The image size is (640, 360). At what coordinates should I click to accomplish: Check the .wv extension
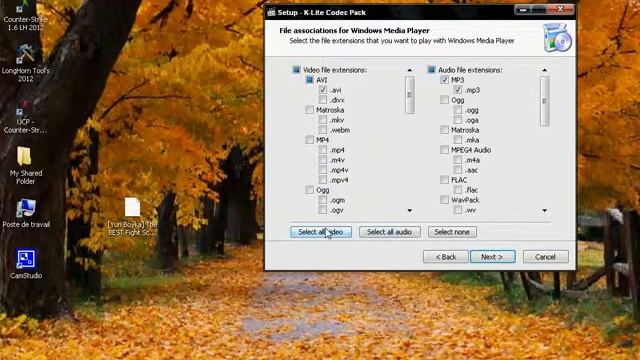click(x=458, y=210)
